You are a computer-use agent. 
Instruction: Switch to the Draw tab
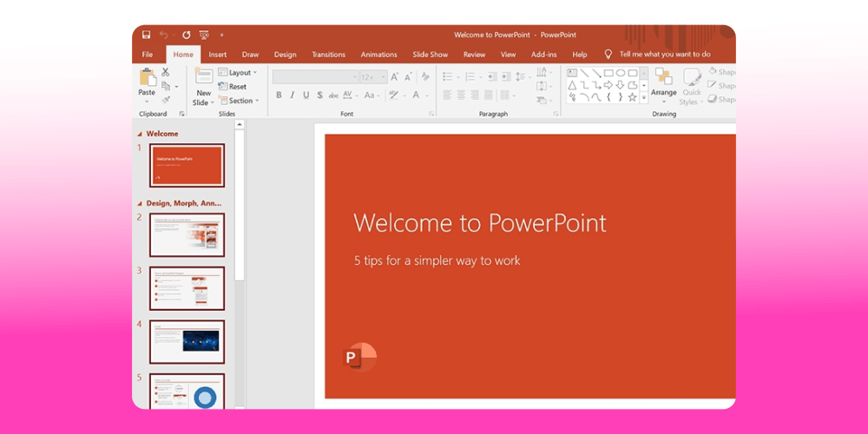(x=250, y=54)
